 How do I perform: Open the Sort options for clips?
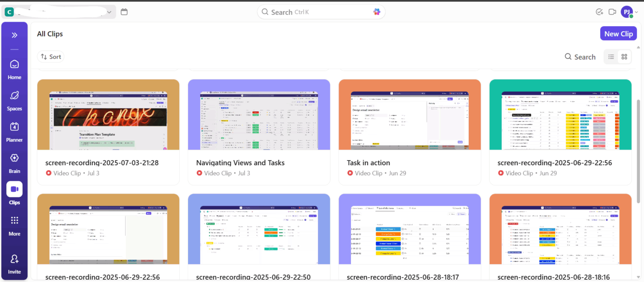[51, 56]
